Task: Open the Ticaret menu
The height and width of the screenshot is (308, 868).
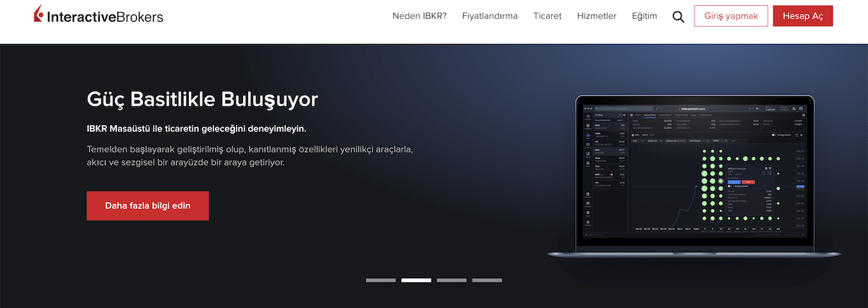Action: coord(548,16)
